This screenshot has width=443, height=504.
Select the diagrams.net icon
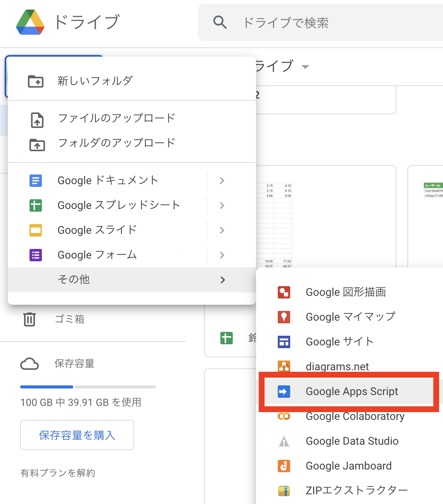[x=284, y=366]
